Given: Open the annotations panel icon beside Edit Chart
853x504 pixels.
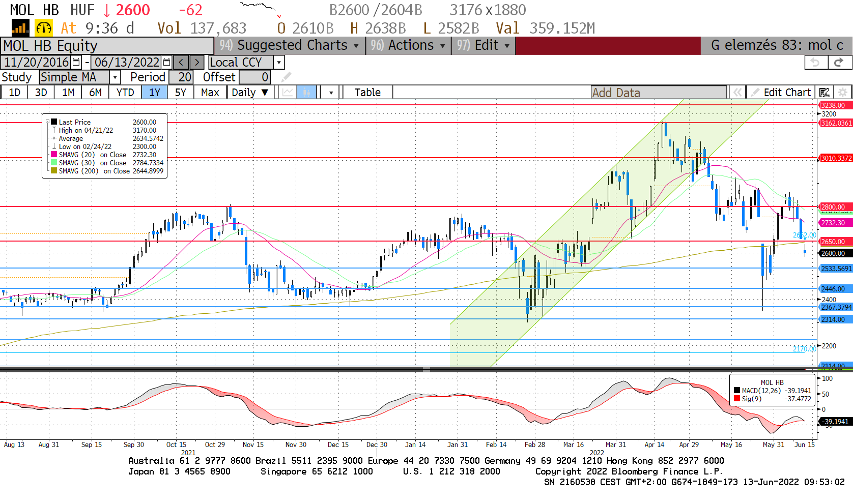Looking at the screenshot, I should click(824, 92).
